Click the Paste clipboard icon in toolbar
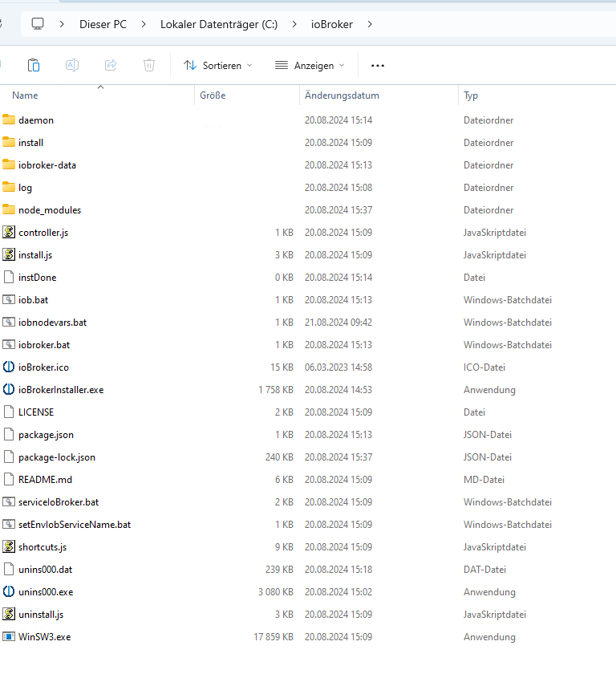616x686 pixels. tap(34, 65)
